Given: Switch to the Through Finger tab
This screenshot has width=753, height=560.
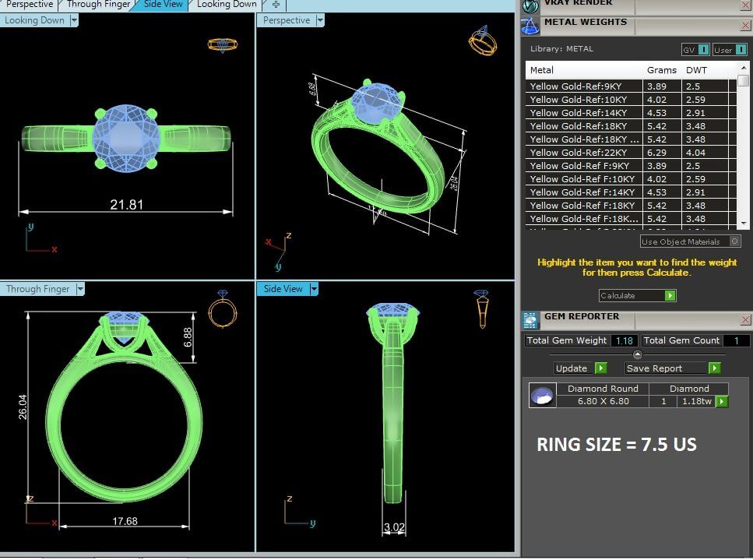Looking at the screenshot, I should pos(98,5).
